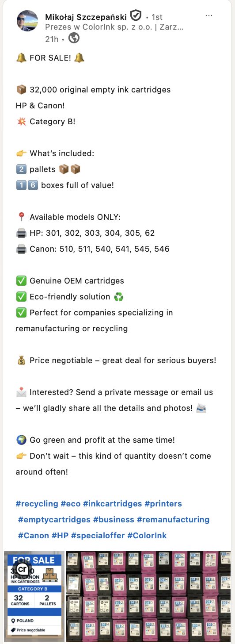Open the #ColorInk hashtag
235x644 pixels.
coord(147,535)
